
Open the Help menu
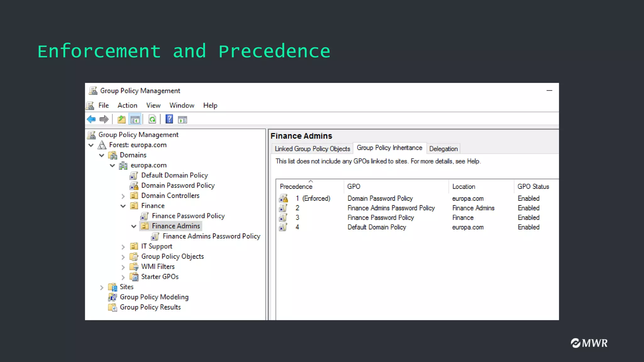point(210,106)
